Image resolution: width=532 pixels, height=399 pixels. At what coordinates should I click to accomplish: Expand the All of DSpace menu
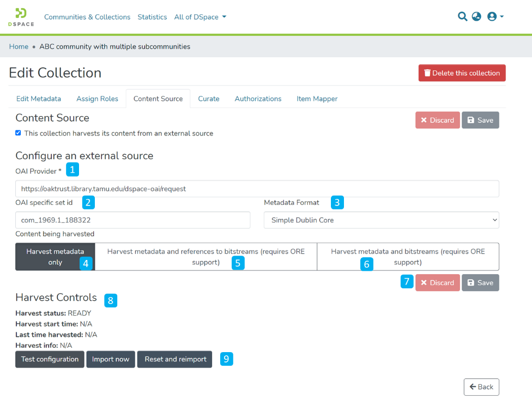pos(199,17)
